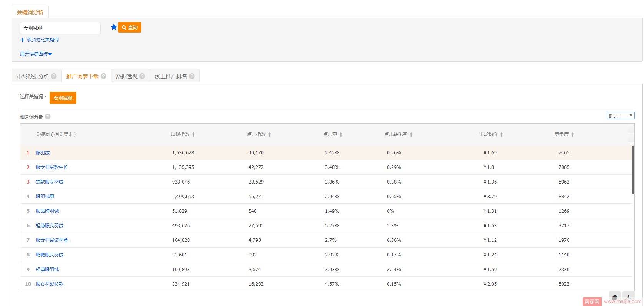Click click-rate value 3.86%
This screenshot has height=306, width=644.
(332, 182)
